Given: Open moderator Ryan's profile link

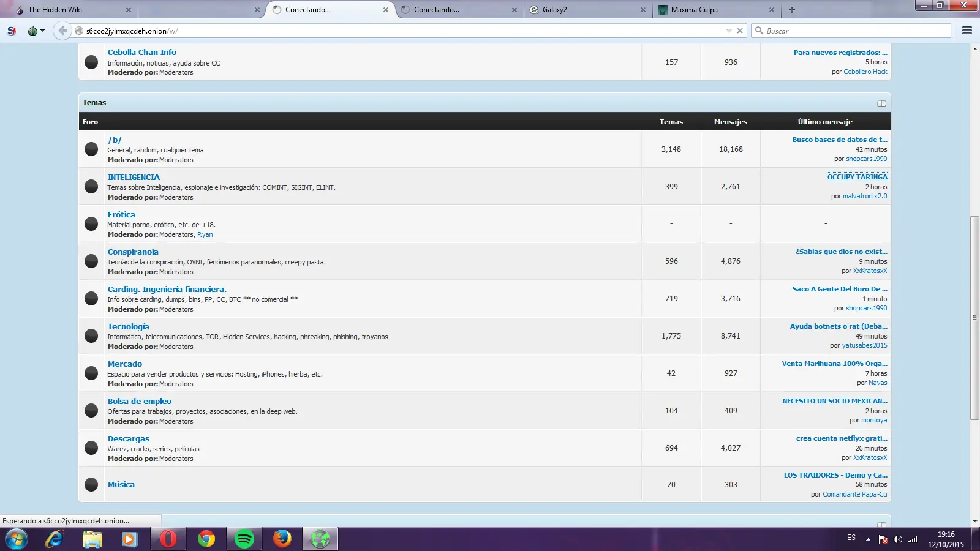Looking at the screenshot, I should coord(205,234).
